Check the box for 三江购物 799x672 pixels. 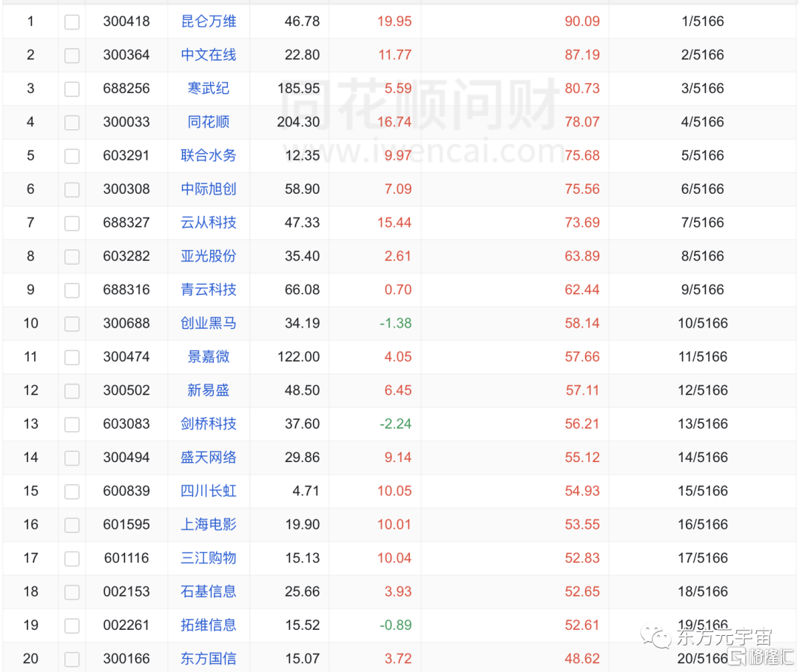tap(72, 560)
